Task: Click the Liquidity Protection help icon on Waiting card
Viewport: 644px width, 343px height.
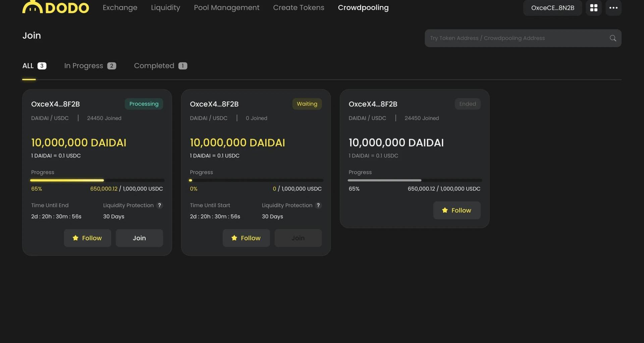Action: (318, 205)
